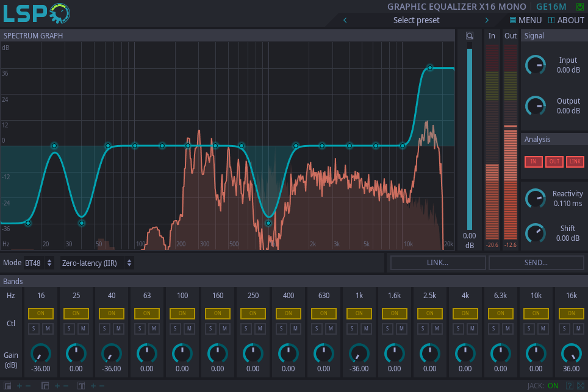Viewport: 588px width, 392px height.
Task: Click the green power bypass icon
Action: click(x=579, y=7)
